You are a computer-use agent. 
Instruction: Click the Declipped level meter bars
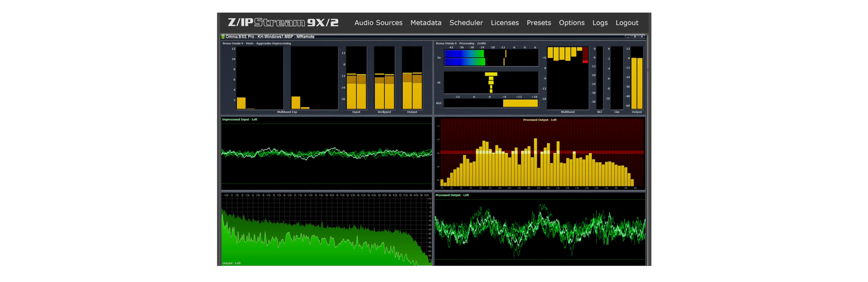coord(385,78)
